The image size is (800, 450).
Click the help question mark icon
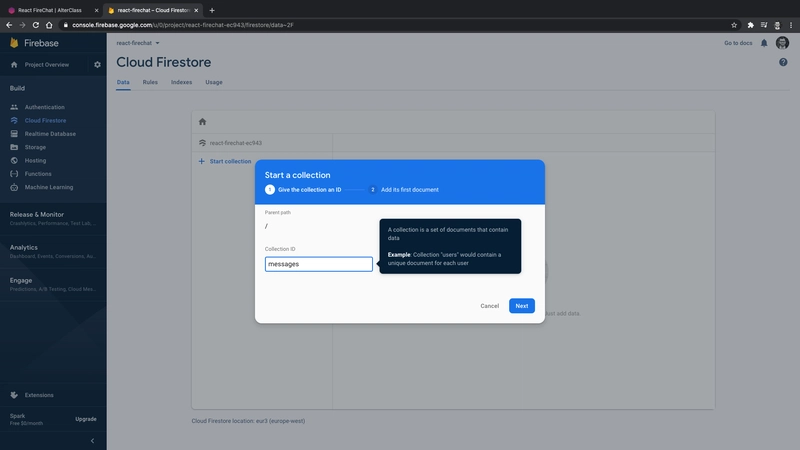pyautogui.click(x=783, y=62)
